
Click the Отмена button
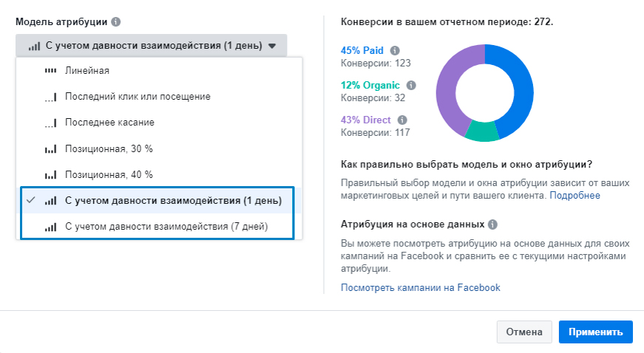[524, 332]
